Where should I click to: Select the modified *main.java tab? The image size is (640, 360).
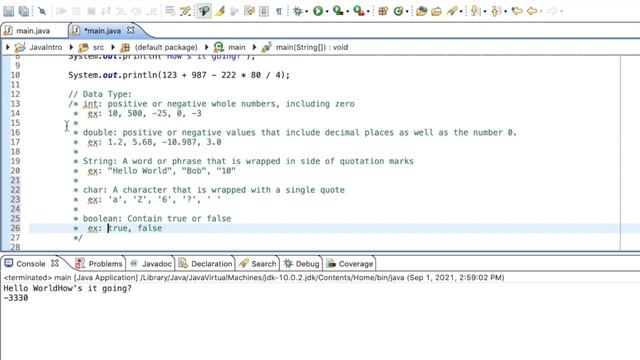(102, 31)
